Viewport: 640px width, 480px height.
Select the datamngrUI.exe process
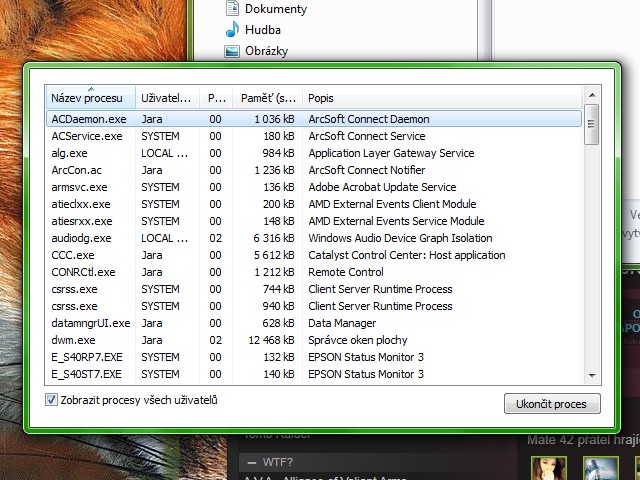tap(313, 323)
